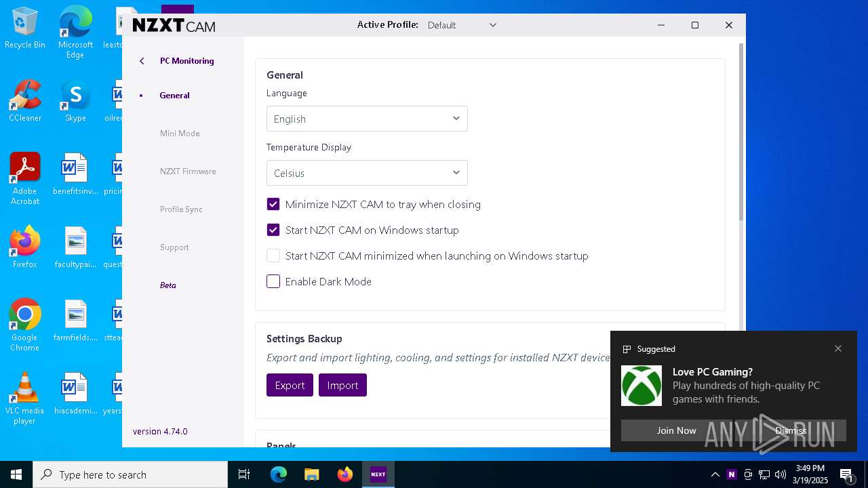
Task: Click the taskbar clock showing 3:49 PM
Action: click(810, 474)
